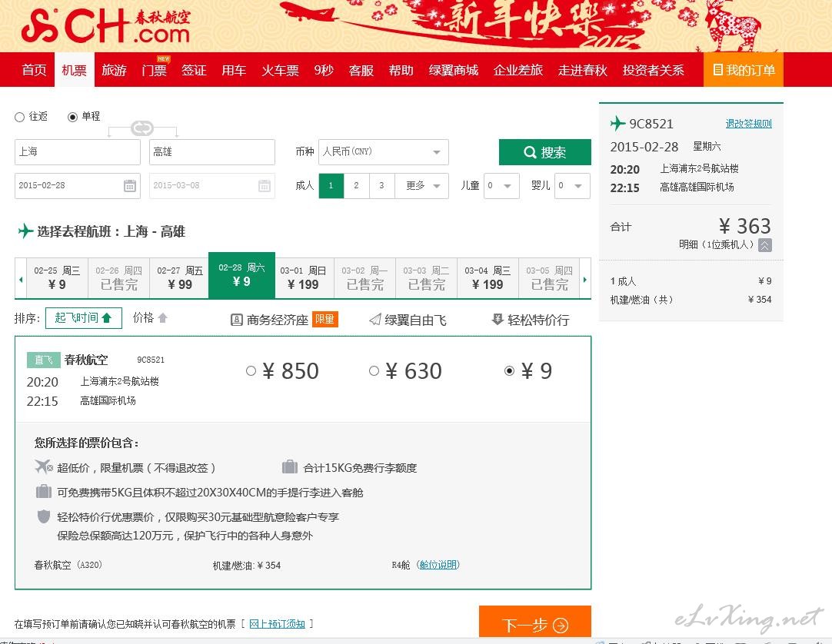The width and height of the screenshot is (832, 644).
Task: Click the 商务经济座 seat icon
Action: click(x=237, y=320)
